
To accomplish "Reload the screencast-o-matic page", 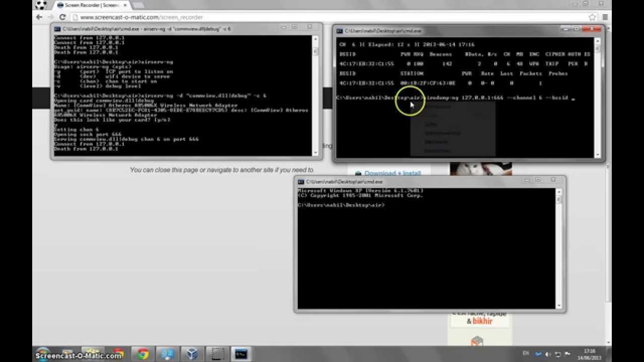I will 62,17.
